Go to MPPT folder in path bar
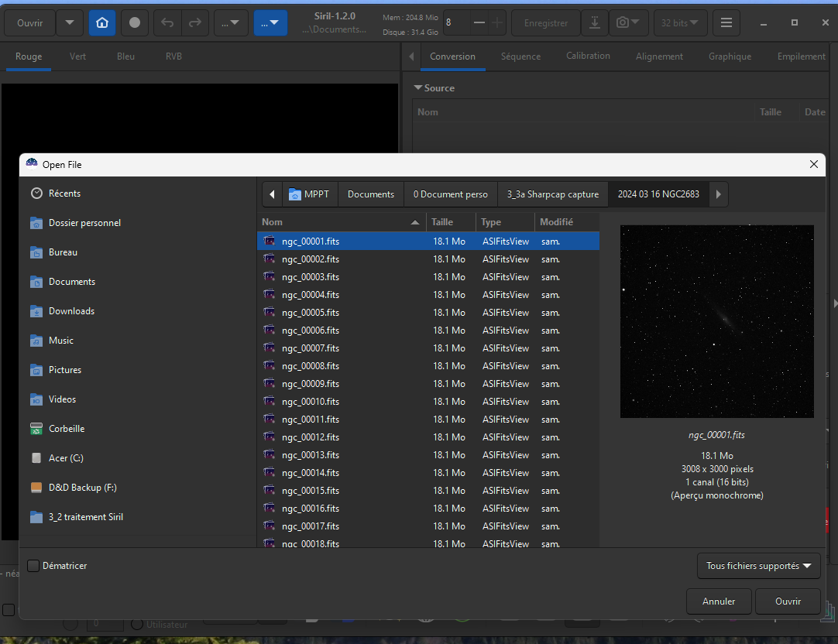 (x=309, y=194)
